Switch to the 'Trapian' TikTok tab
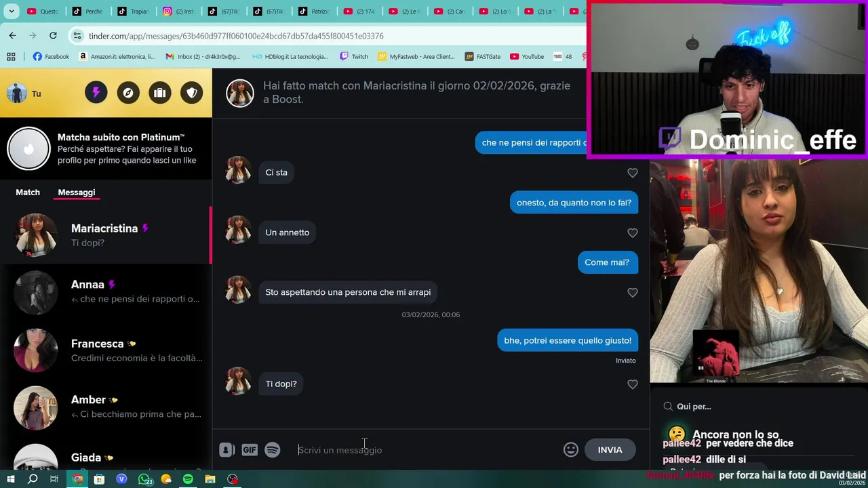868x488 pixels. pyautogui.click(x=133, y=11)
